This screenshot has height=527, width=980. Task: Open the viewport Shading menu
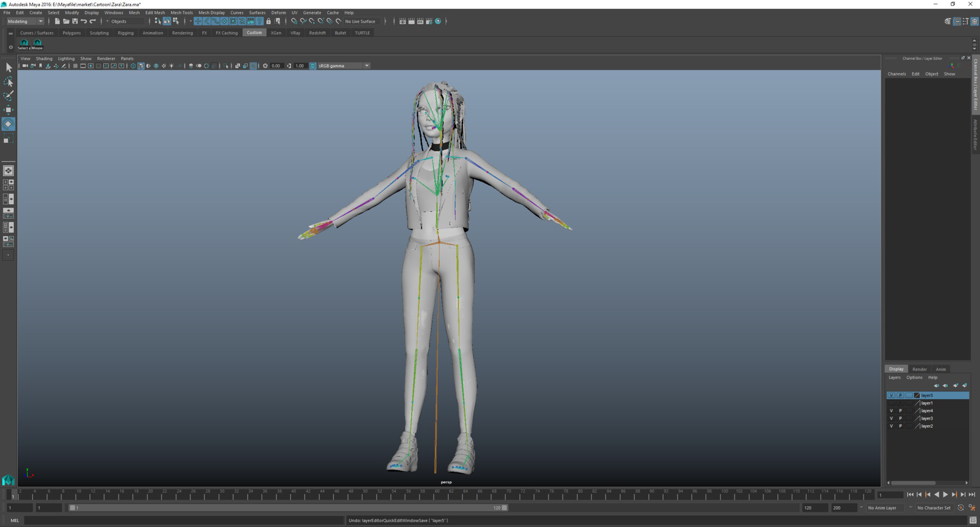click(44, 58)
